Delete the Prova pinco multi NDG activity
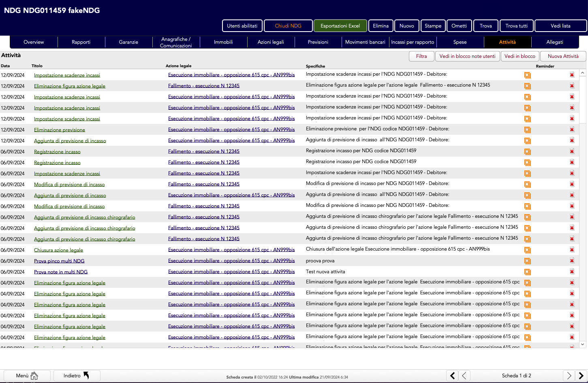588x383 pixels. tap(572, 261)
